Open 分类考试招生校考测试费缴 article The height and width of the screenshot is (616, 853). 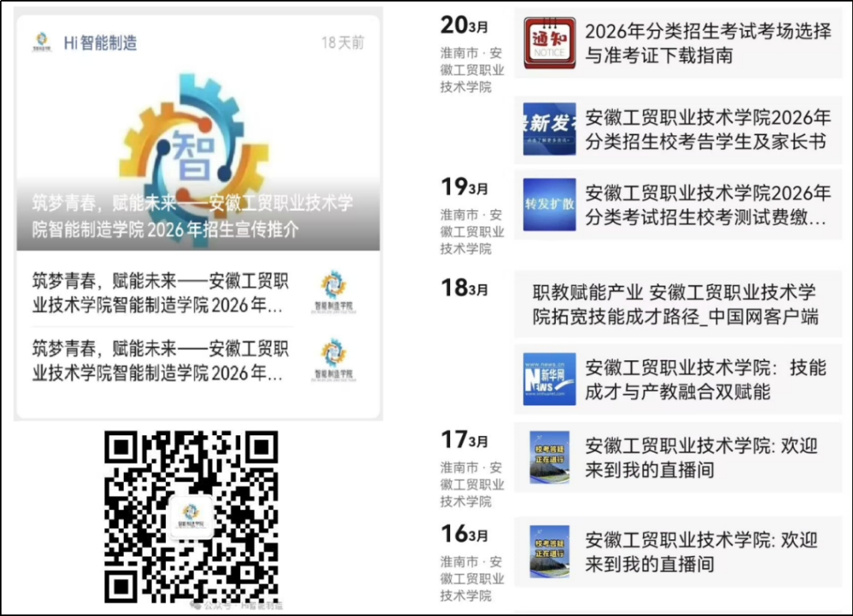708,205
